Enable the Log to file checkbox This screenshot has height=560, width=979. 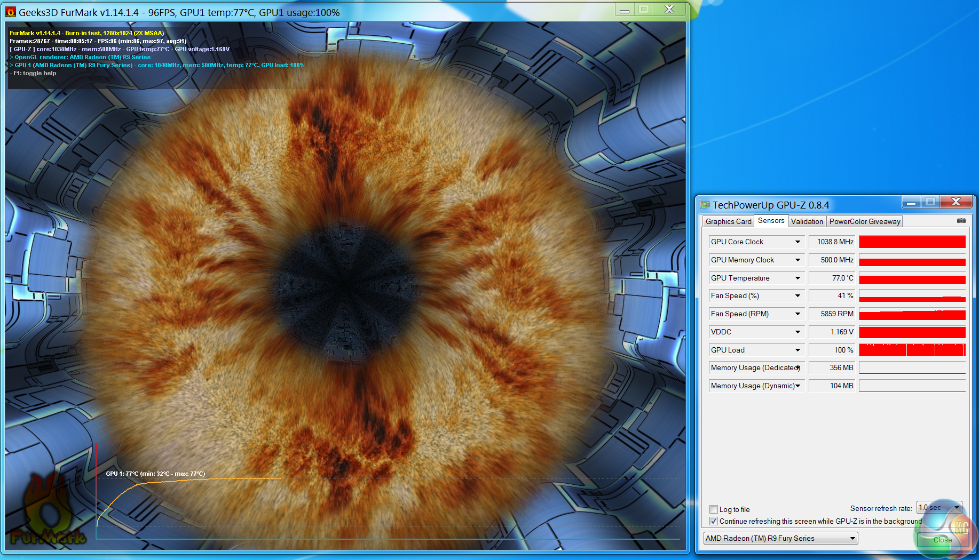pyautogui.click(x=714, y=509)
